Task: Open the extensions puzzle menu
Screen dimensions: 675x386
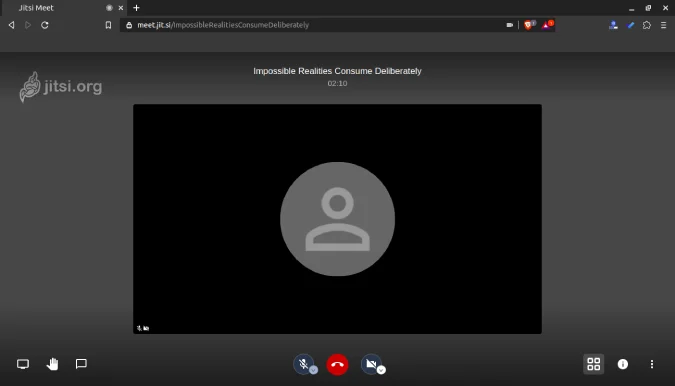Action: 647,25
